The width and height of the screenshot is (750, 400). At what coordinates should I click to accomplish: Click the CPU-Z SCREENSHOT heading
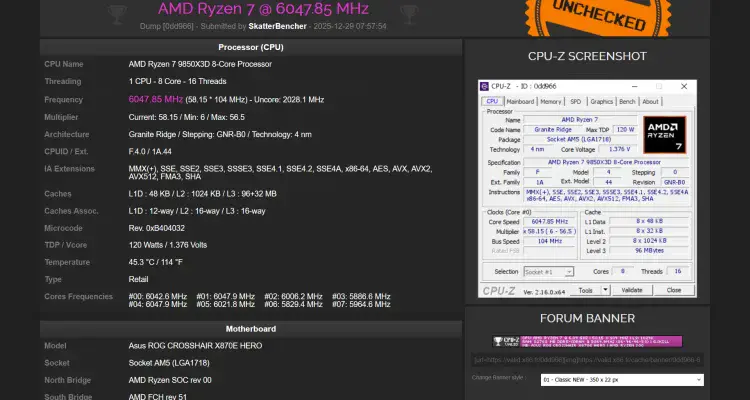coord(587,56)
